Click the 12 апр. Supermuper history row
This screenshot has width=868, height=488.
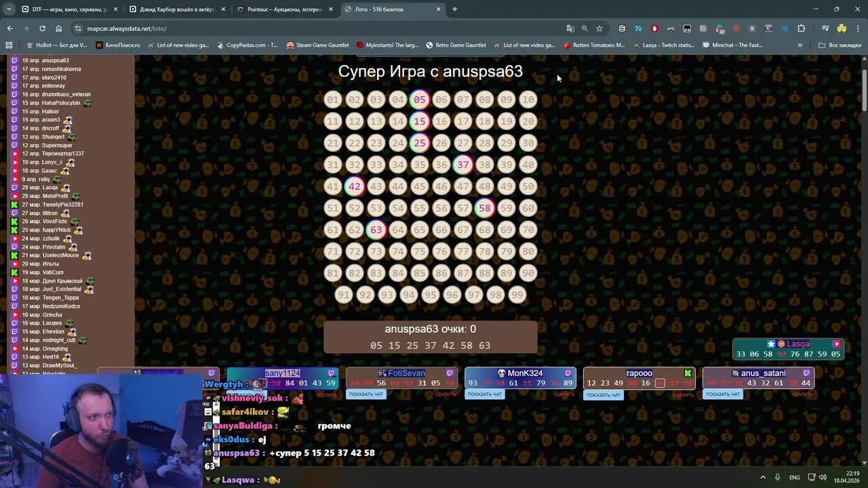[47, 145]
